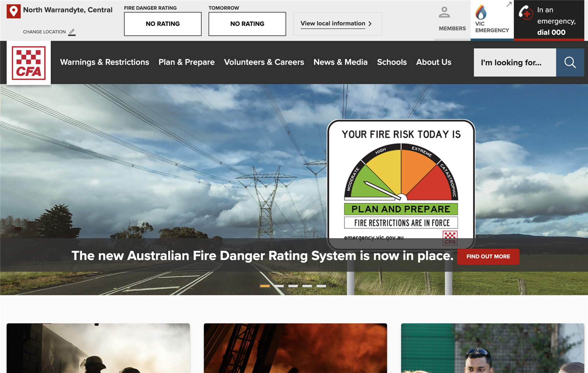Open the Members person icon
This screenshot has height=373, width=588.
click(444, 12)
